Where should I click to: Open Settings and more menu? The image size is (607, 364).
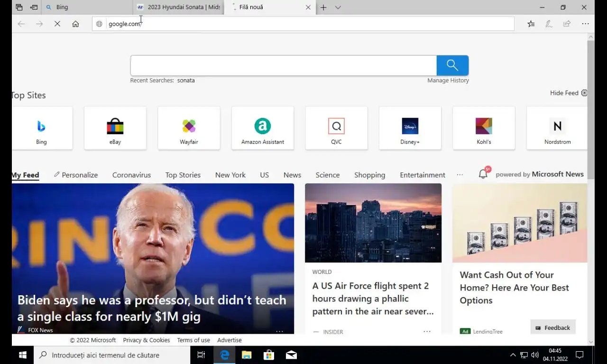tap(585, 24)
